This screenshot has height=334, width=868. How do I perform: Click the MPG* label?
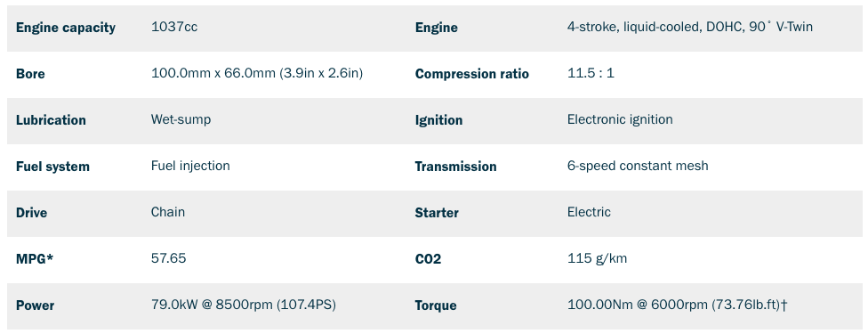(x=35, y=259)
